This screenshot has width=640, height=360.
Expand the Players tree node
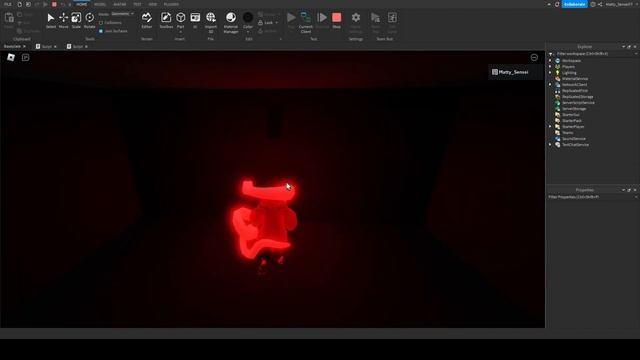click(x=550, y=67)
